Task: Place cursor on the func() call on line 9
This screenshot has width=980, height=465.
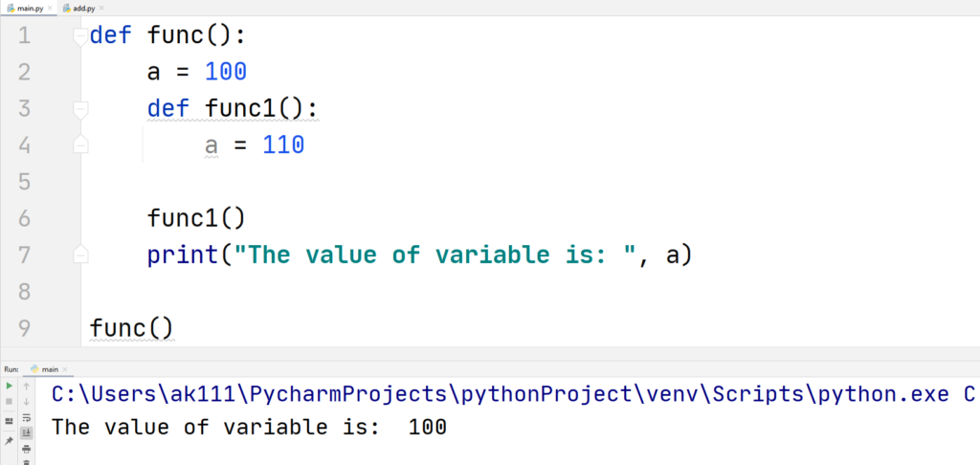Action: pos(131,327)
